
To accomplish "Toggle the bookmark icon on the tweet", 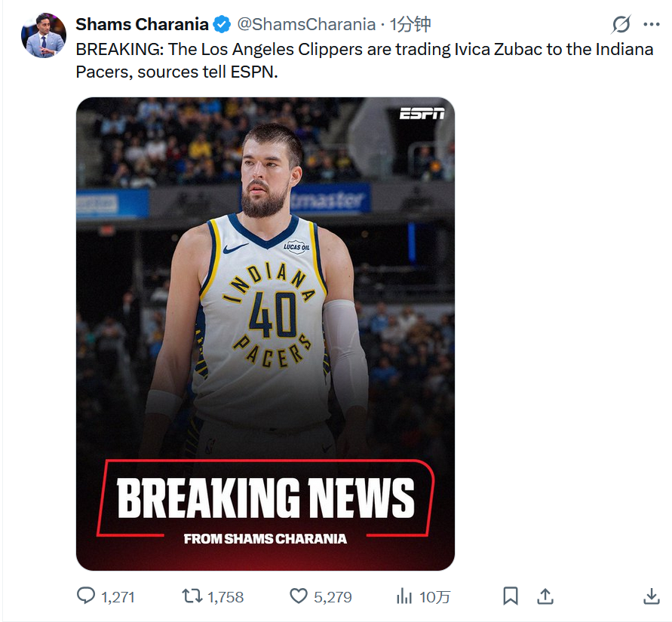I will tap(511, 596).
